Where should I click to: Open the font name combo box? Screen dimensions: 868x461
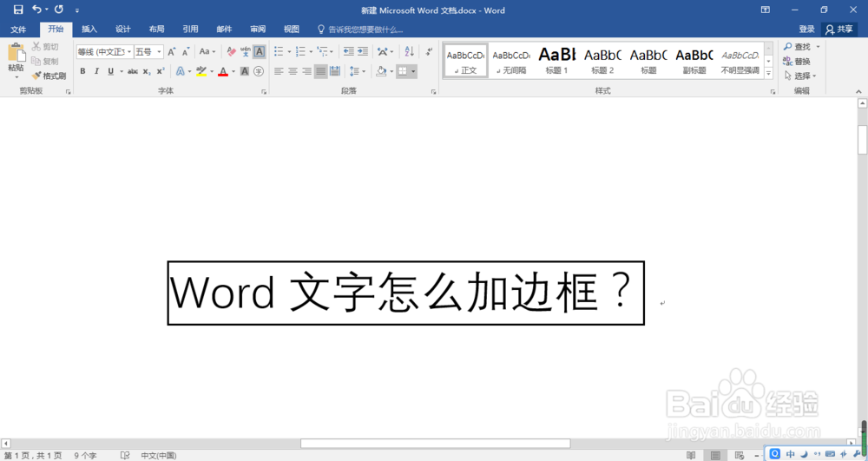(105, 51)
